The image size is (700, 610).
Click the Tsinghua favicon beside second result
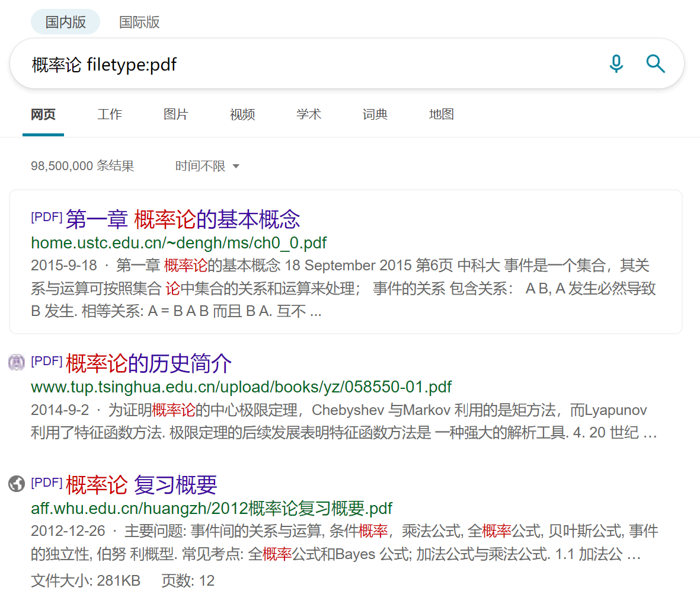point(17,362)
